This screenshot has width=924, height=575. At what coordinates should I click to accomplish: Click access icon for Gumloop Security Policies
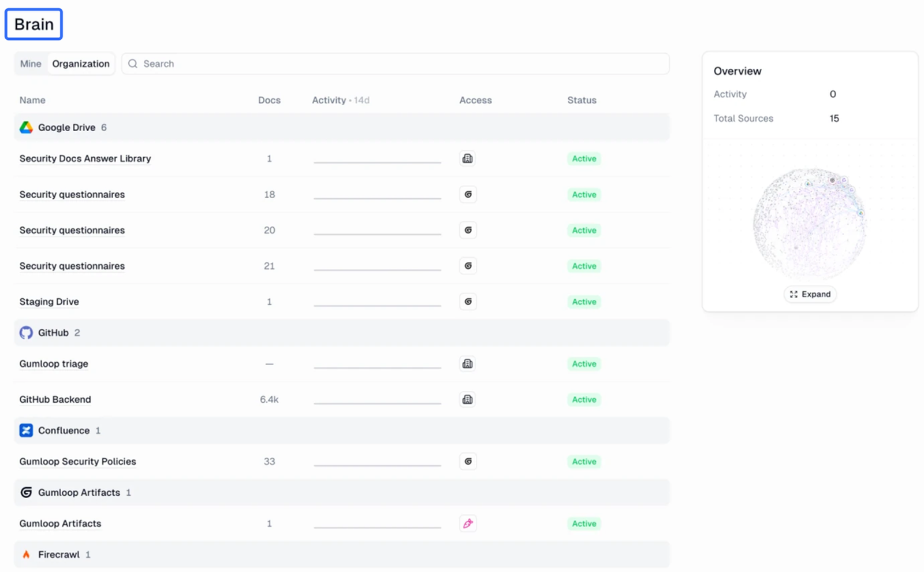point(468,462)
